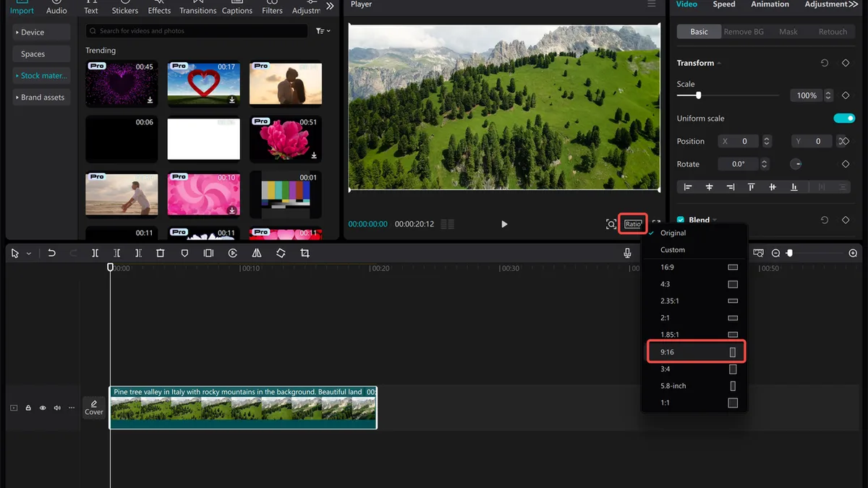Image resolution: width=868 pixels, height=488 pixels.
Task: Click the freeze frame icon in timeline toolbar
Action: (208, 253)
